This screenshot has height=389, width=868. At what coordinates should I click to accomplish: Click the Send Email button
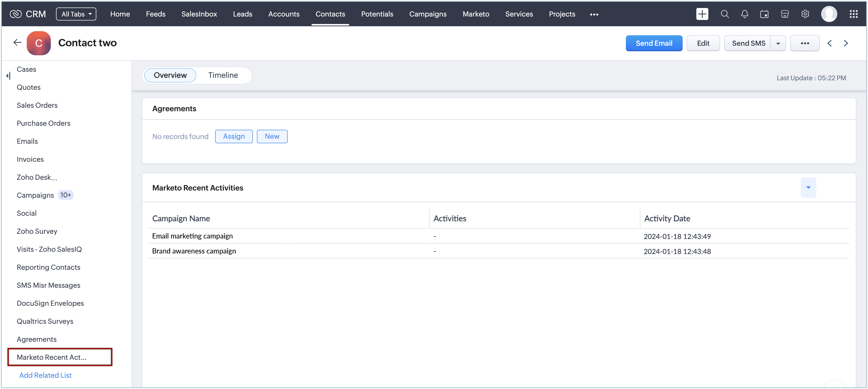tap(654, 43)
